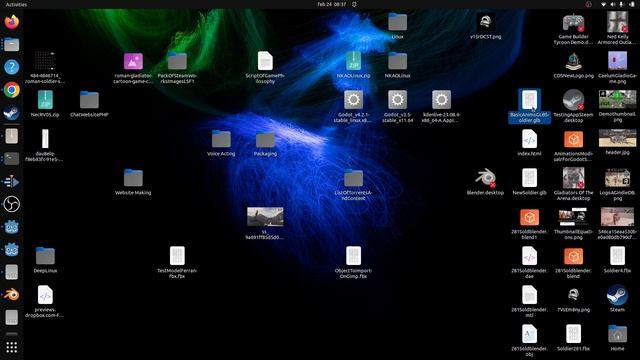Select the ListOfTorrentsAndContent folder
Screen dimensions: 640x360
353,185
